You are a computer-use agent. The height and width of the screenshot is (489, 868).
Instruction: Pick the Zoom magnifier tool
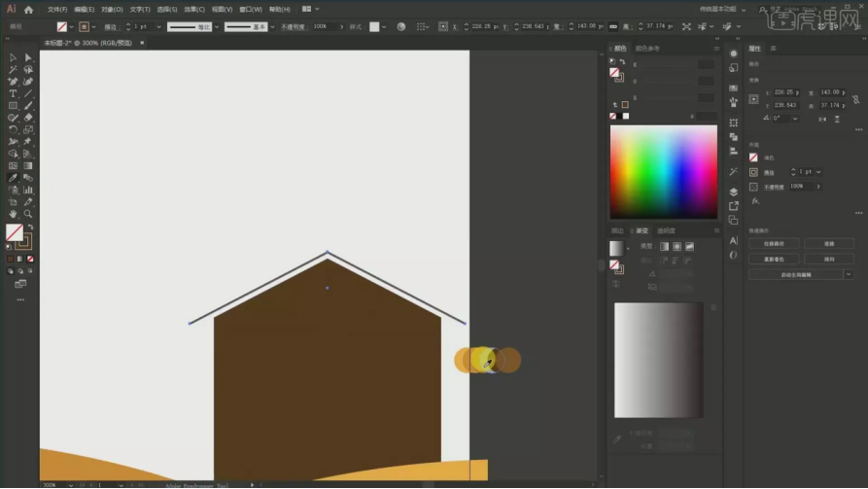[28, 213]
